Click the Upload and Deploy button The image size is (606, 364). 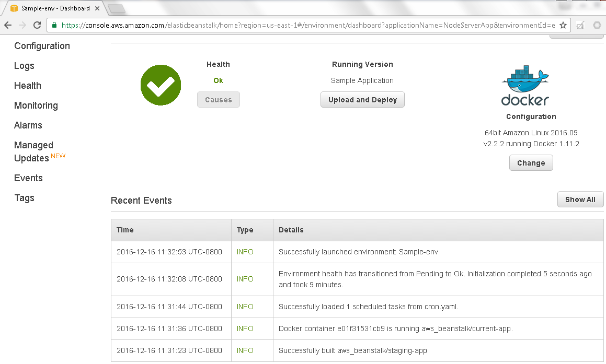pos(362,100)
